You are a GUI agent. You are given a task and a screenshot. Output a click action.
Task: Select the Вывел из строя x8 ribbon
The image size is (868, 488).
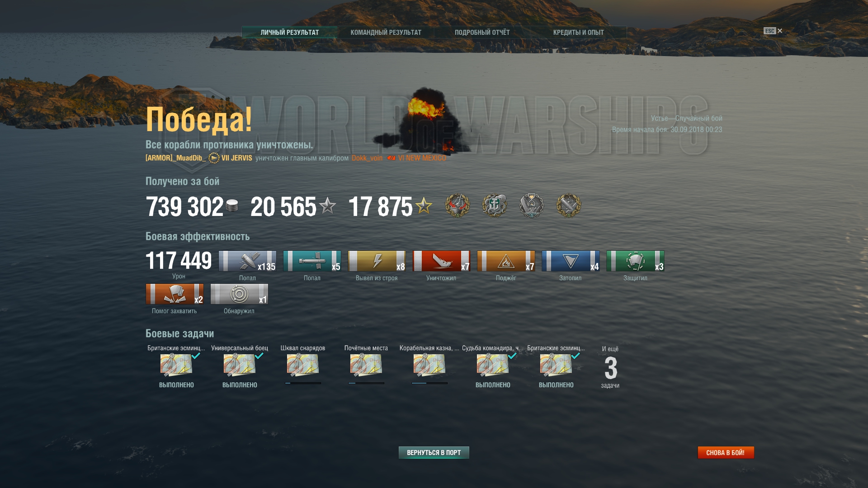click(377, 261)
